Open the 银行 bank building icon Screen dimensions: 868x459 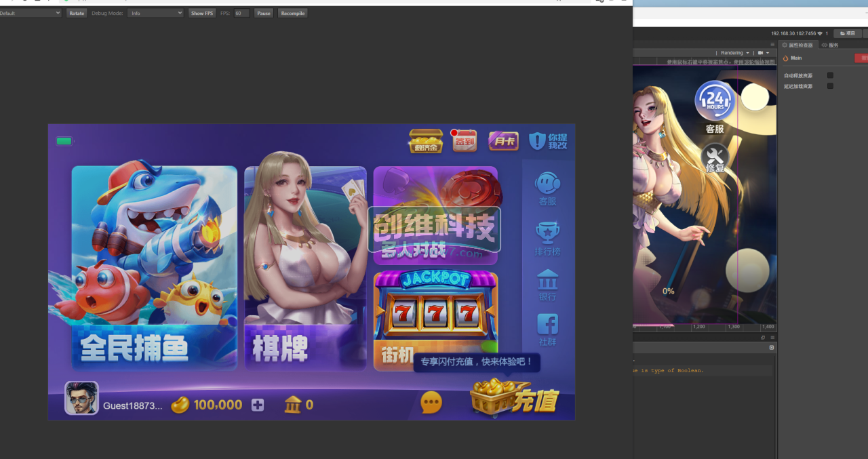point(548,285)
